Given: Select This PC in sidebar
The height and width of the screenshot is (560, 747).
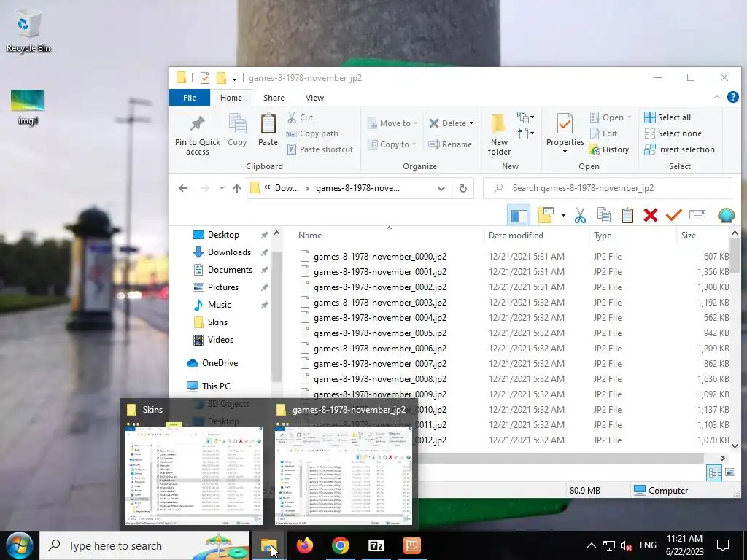Looking at the screenshot, I should 208,386.
